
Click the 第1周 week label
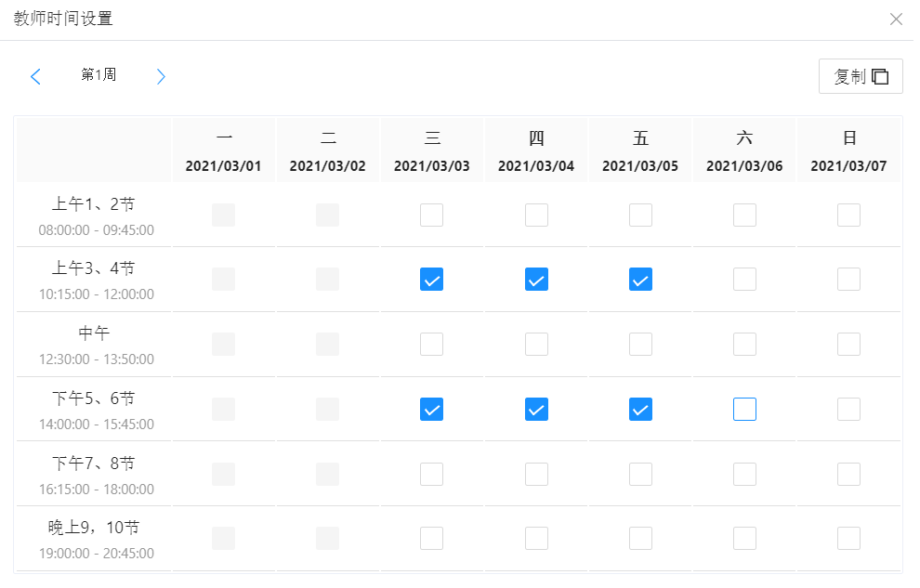coord(99,75)
